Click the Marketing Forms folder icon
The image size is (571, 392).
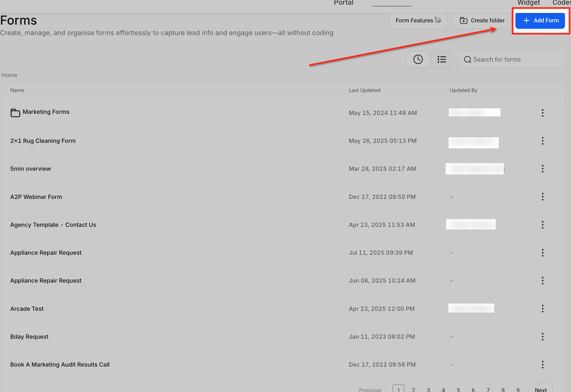15,113
